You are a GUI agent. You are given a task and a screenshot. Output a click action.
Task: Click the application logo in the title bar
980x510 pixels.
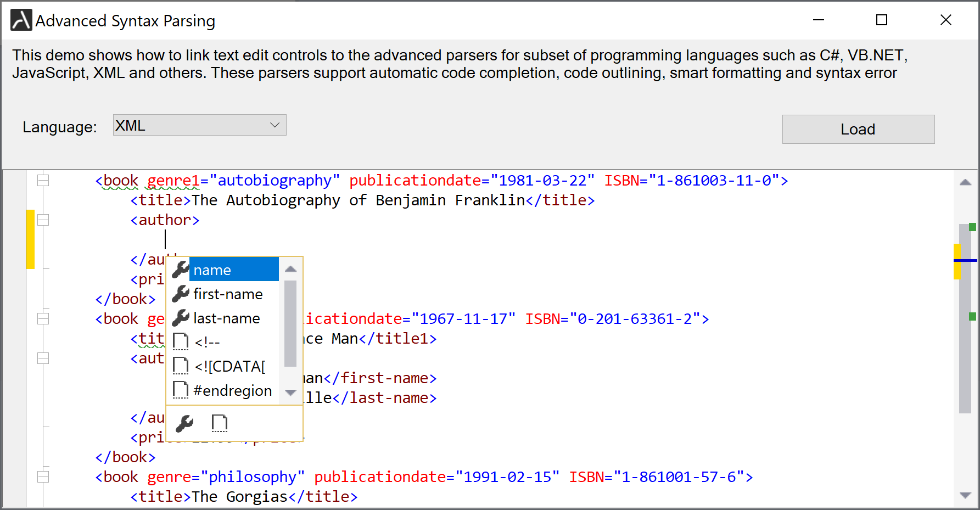[20, 20]
